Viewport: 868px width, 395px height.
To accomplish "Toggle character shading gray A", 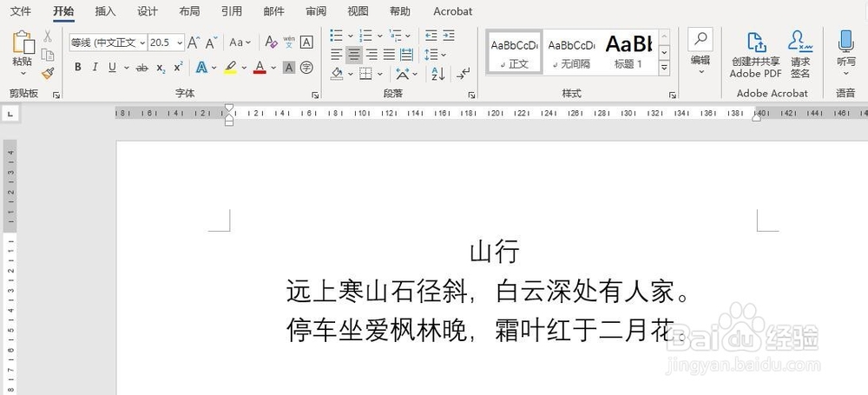I will pos(289,68).
